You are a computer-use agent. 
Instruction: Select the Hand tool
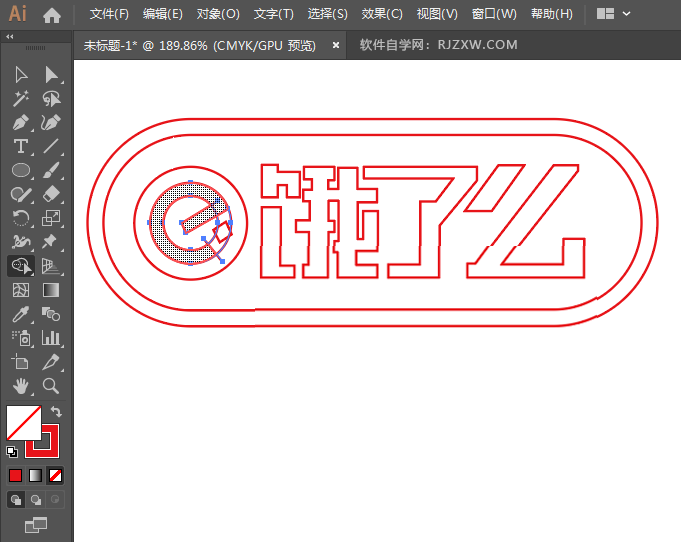21,386
